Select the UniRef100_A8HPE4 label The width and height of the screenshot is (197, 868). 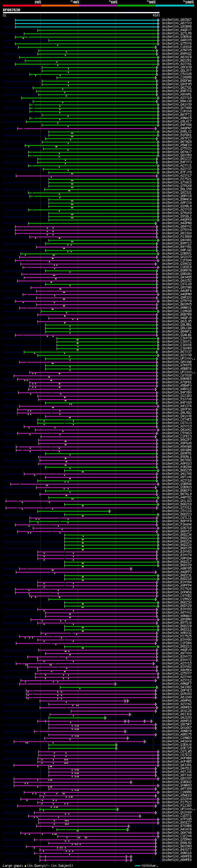tap(177, 860)
